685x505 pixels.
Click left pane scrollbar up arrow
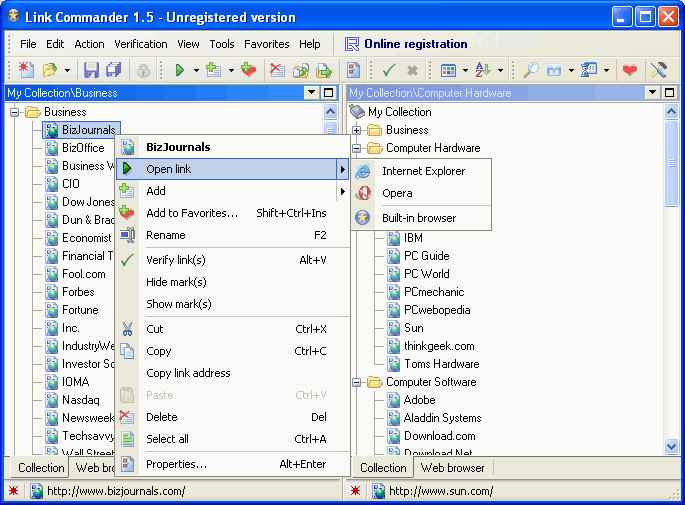point(331,112)
